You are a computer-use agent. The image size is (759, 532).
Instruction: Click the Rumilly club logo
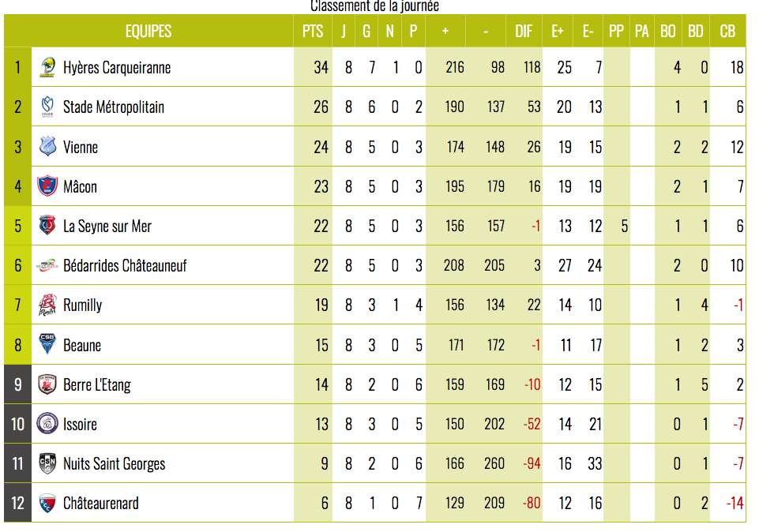[x=47, y=305]
